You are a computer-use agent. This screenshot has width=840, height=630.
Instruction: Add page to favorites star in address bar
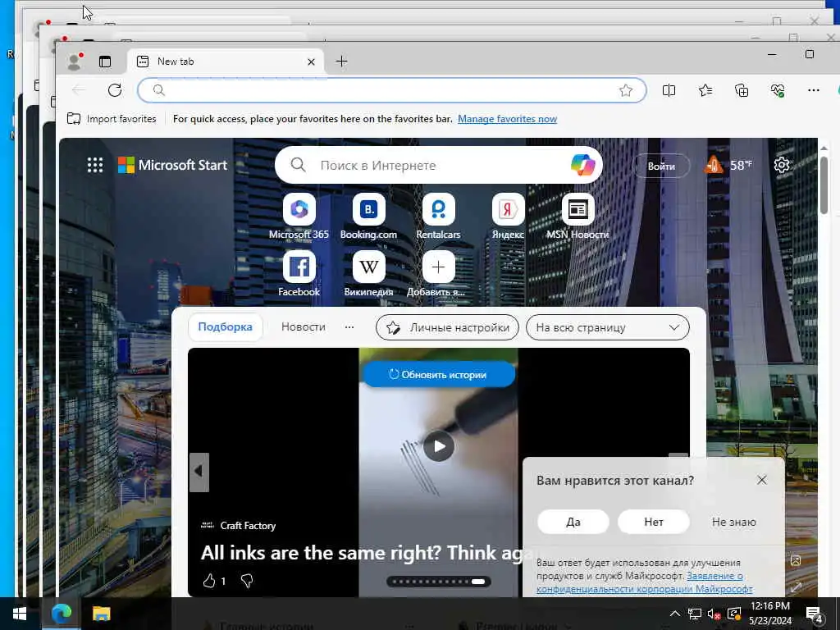point(626,90)
